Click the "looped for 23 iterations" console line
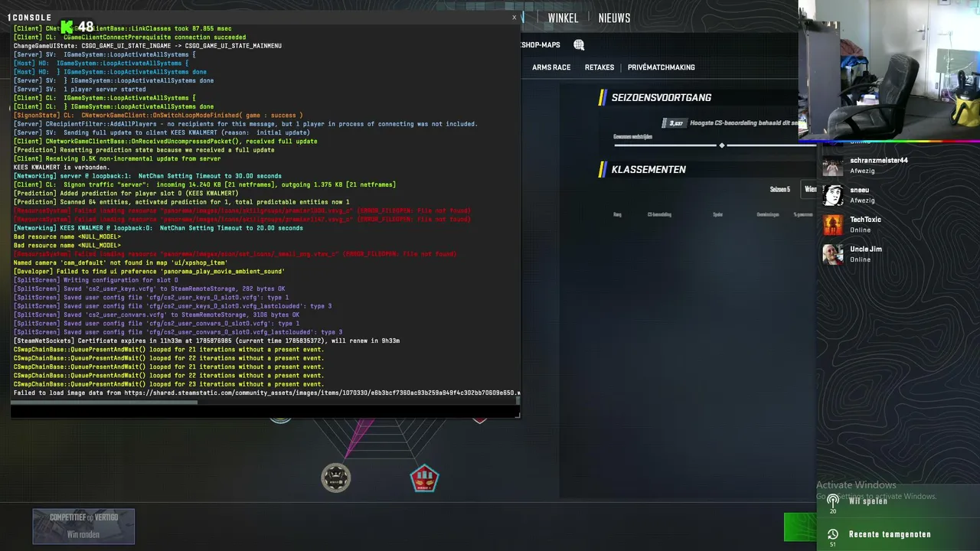 point(168,384)
